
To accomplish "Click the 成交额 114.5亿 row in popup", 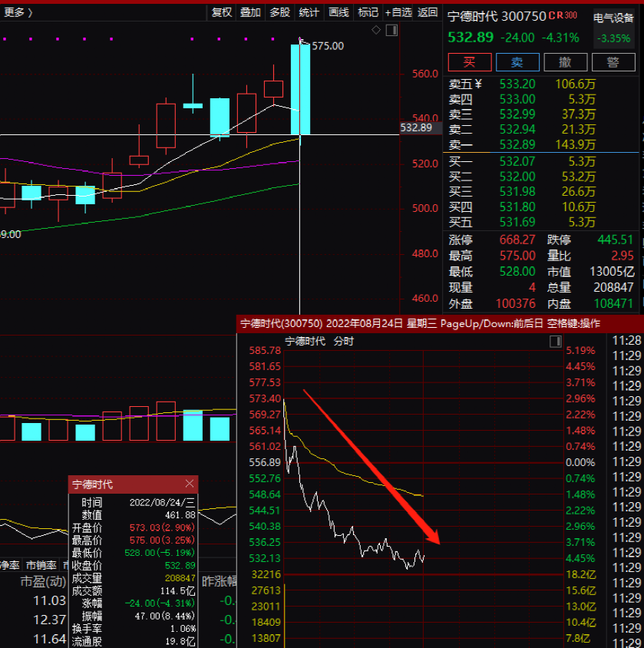I will click(x=133, y=591).
